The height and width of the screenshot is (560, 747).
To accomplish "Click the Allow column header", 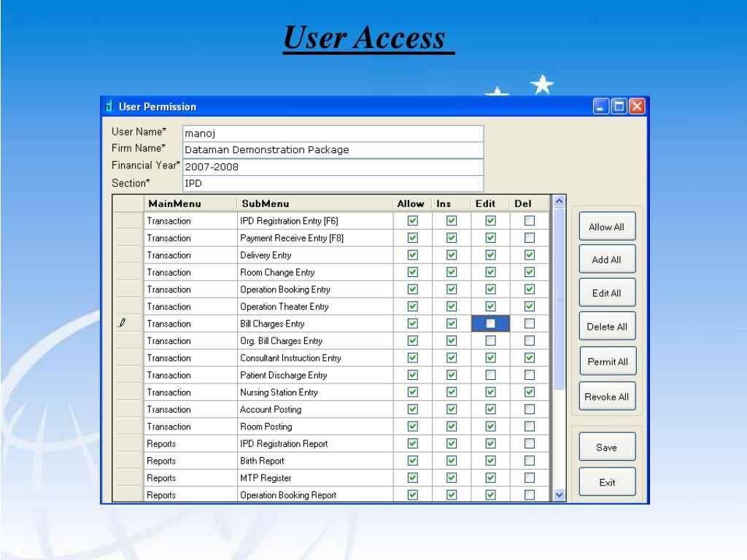I will point(413,203).
